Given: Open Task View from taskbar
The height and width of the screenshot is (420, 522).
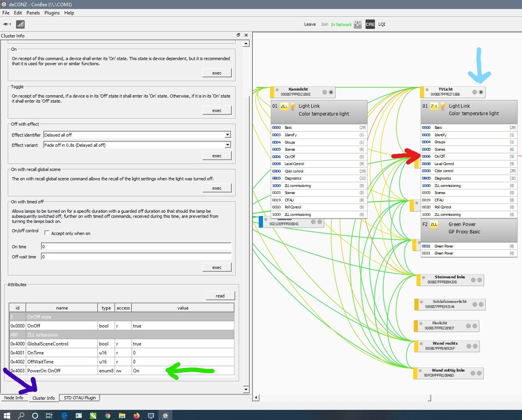Looking at the screenshot, I should pyautogui.click(x=49, y=415).
